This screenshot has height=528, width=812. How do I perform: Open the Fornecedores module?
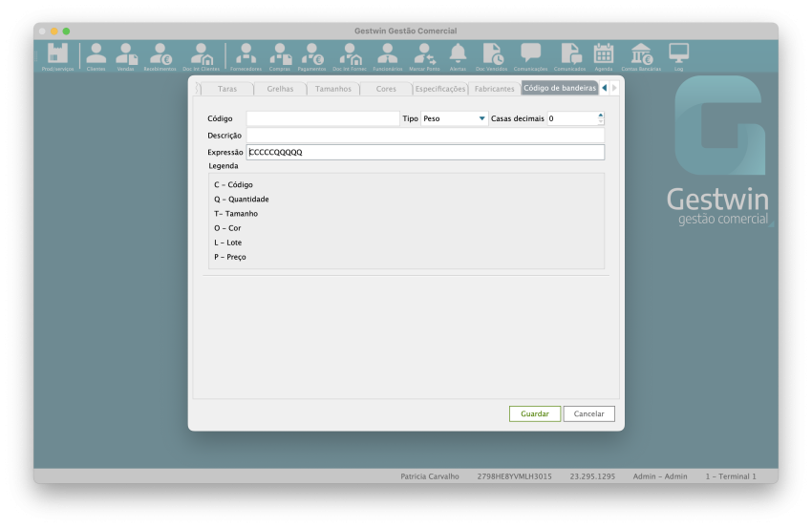coord(246,55)
